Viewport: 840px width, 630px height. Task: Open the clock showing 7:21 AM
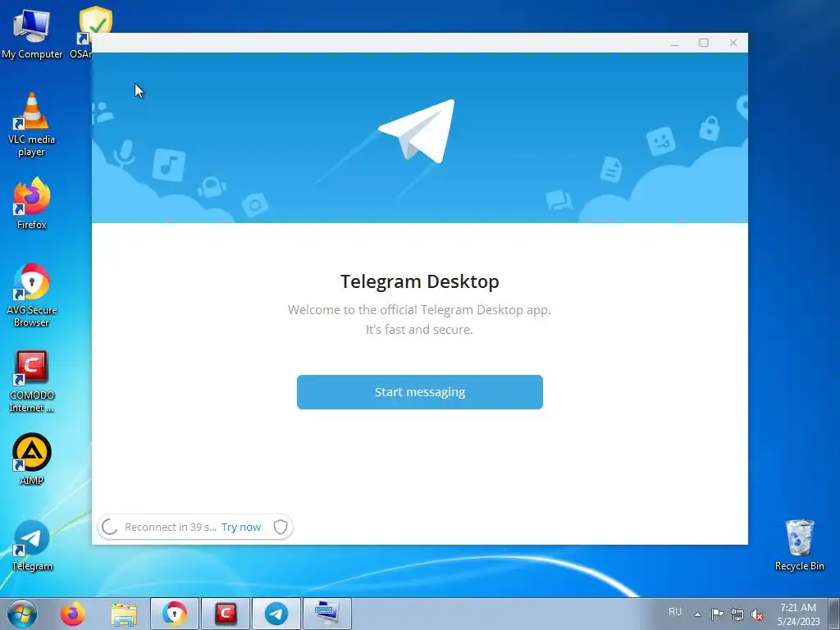click(x=798, y=614)
